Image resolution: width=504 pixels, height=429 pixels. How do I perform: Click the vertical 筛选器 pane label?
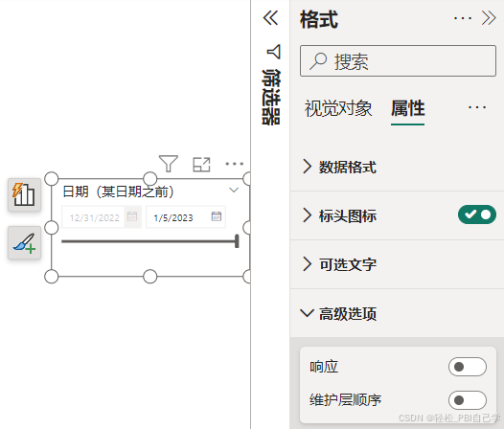point(271,97)
